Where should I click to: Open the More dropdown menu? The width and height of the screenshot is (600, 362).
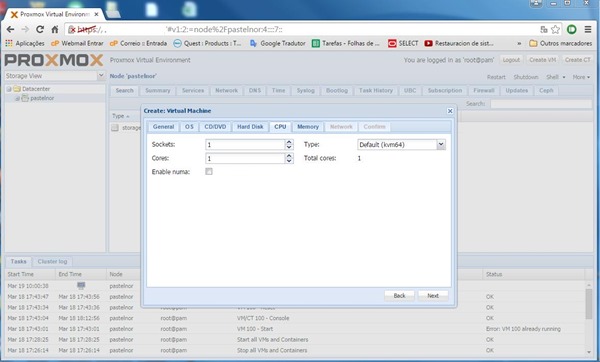coord(581,77)
